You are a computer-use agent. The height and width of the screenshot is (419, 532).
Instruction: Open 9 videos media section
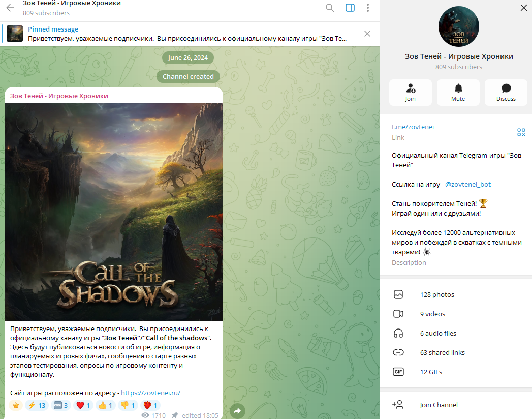(456, 314)
